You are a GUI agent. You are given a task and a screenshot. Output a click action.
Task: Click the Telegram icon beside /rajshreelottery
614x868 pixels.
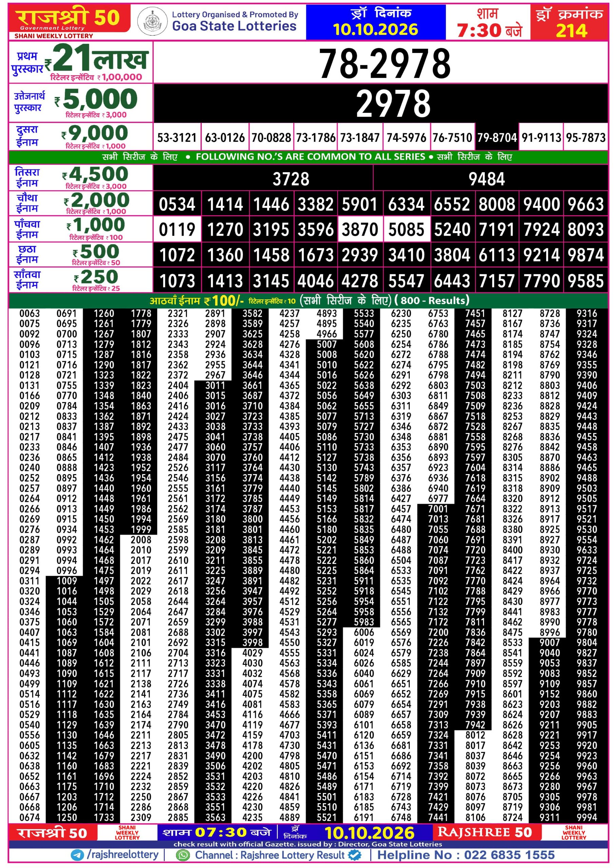77,855
